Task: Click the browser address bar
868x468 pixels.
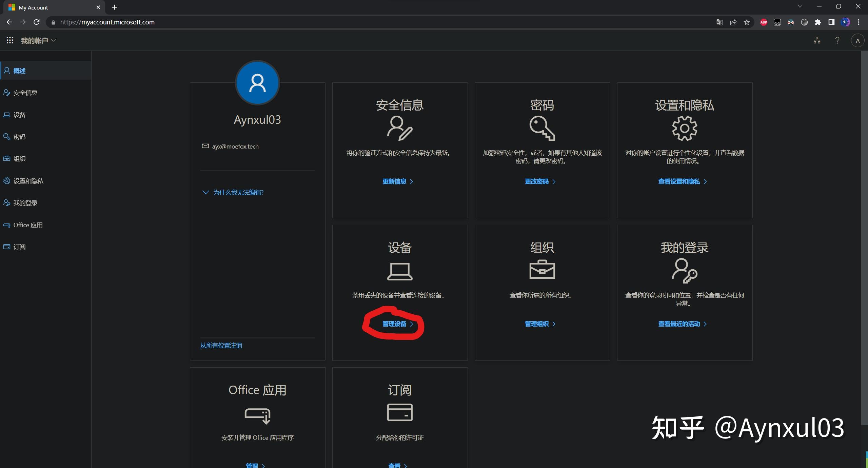Action: (203, 22)
